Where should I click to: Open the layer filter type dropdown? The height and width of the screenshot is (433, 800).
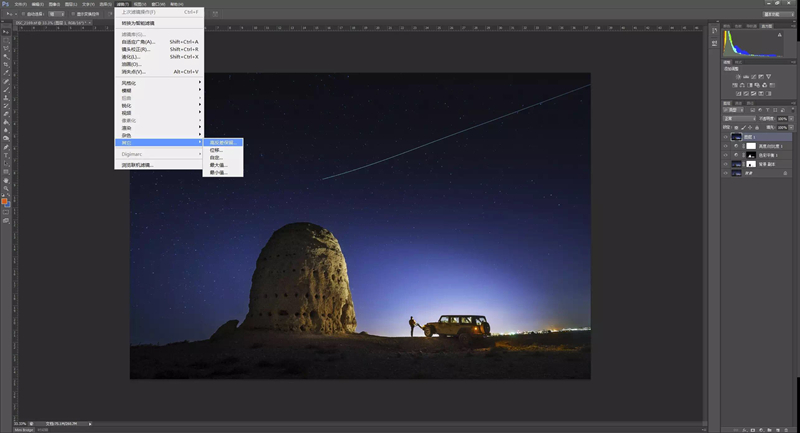[x=733, y=110]
